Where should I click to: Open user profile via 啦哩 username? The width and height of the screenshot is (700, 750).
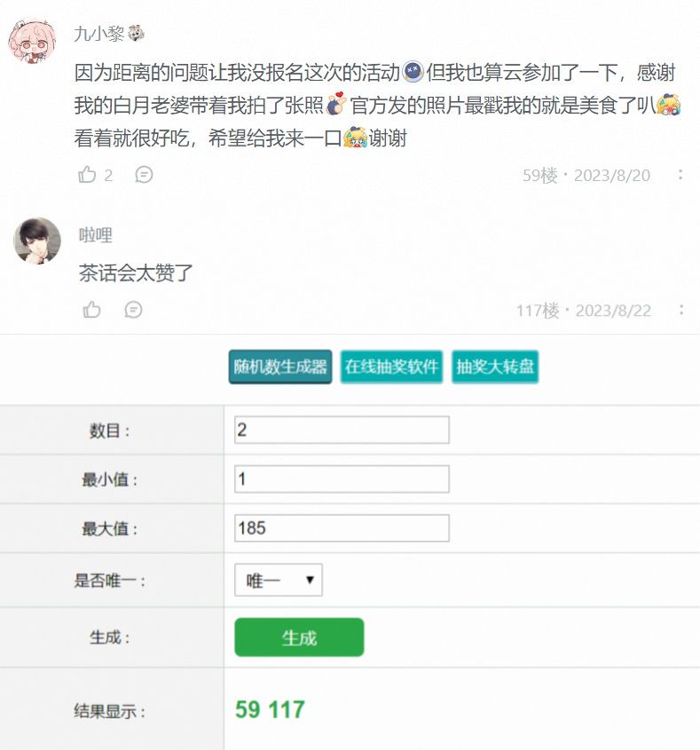(x=96, y=235)
